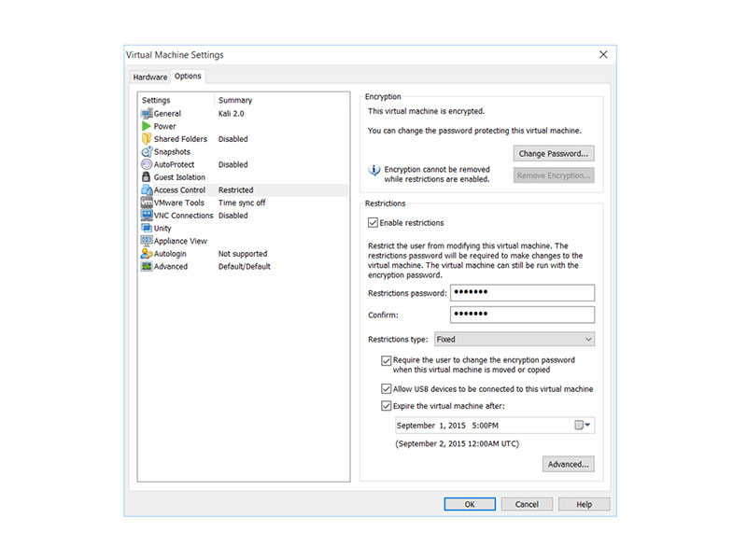
Task: Click the September 1, 2015 date field
Action: coord(495,426)
